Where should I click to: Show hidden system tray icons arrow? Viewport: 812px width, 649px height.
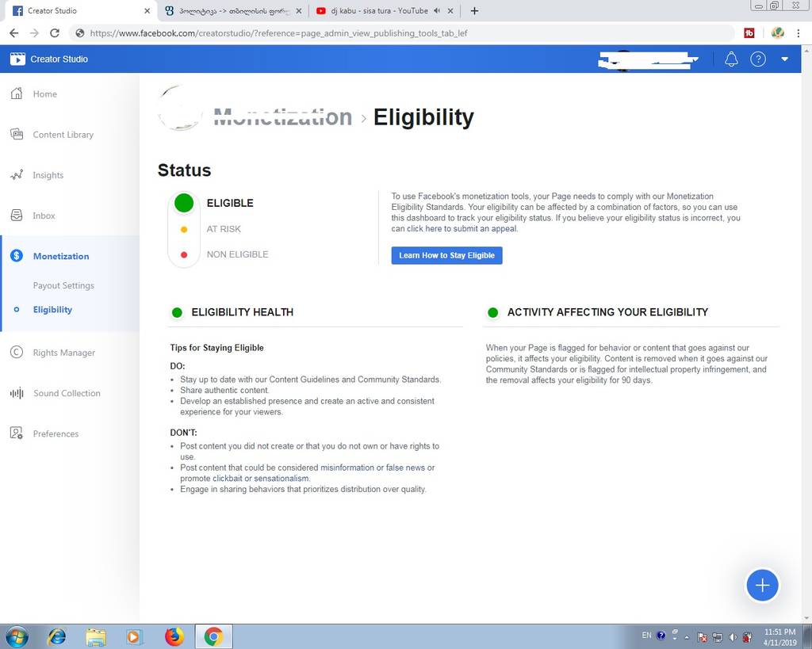coord(687,637)
